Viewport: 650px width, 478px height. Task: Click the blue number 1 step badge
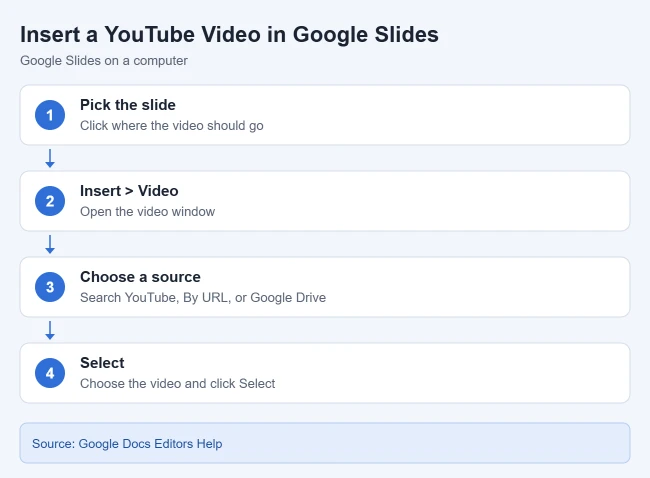[x=50, y=115]
